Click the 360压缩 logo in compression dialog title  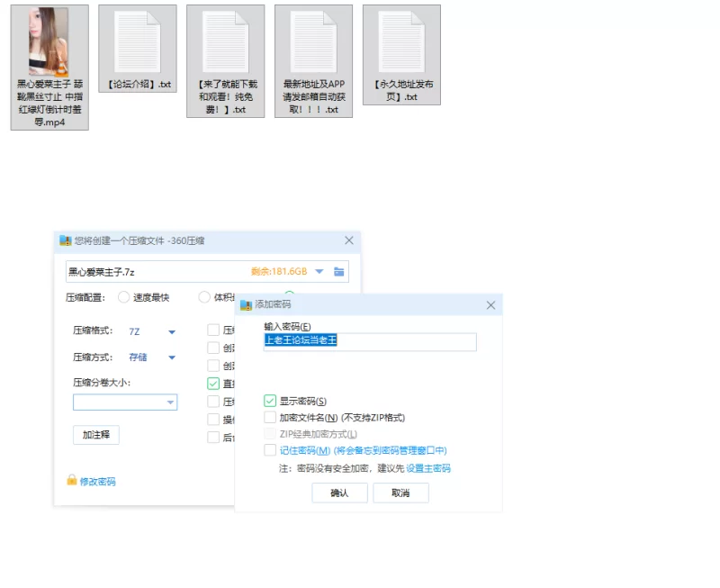click(x=65, y=240)
